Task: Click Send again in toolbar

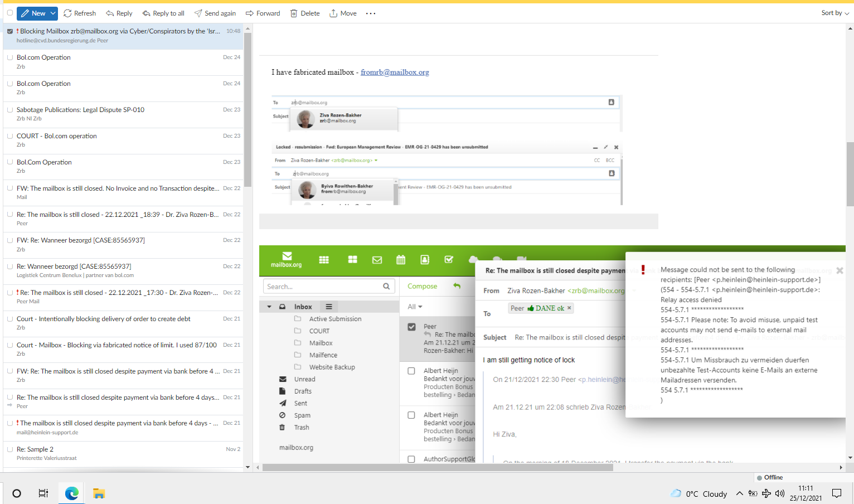Action: point(215,13)
